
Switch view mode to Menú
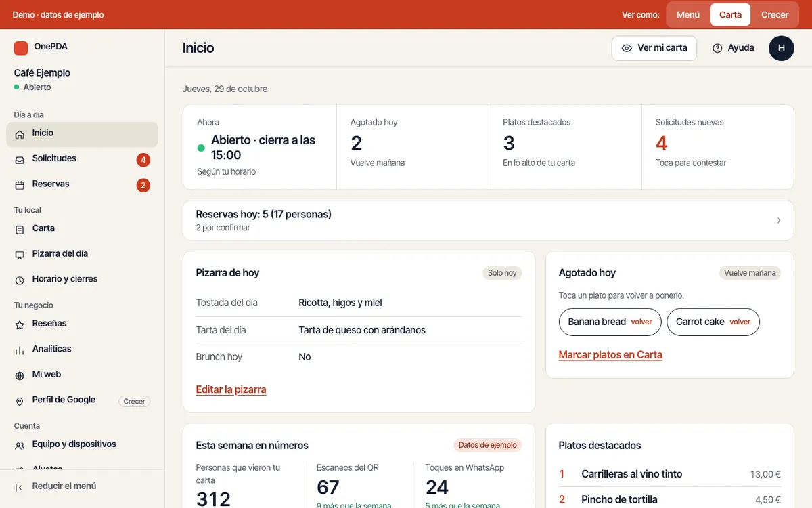(x=688, y=14)
